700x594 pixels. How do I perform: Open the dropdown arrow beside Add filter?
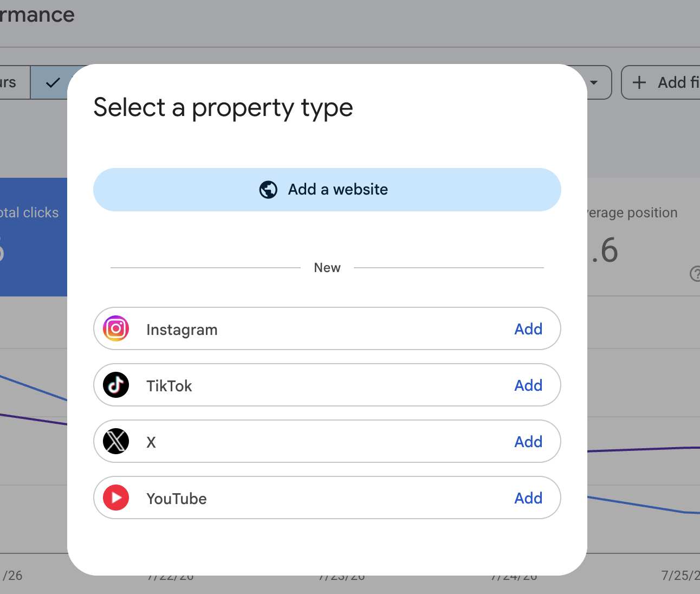click(x=594, y=82)
